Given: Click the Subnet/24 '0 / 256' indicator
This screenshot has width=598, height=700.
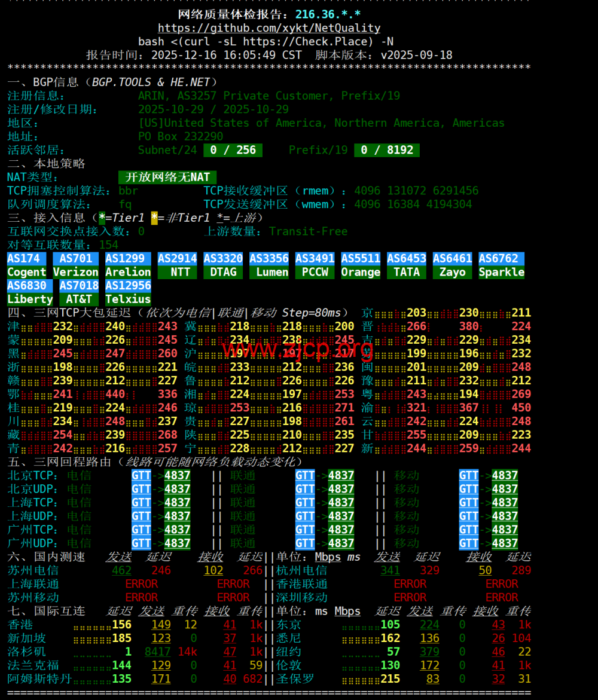Looking at the screenshot, I should point(233,150).
